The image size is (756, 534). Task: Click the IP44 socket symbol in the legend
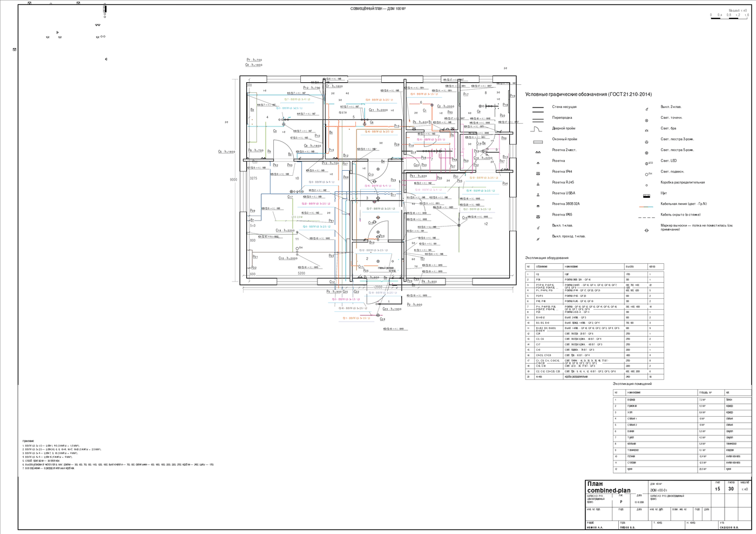tap(538, 173)
